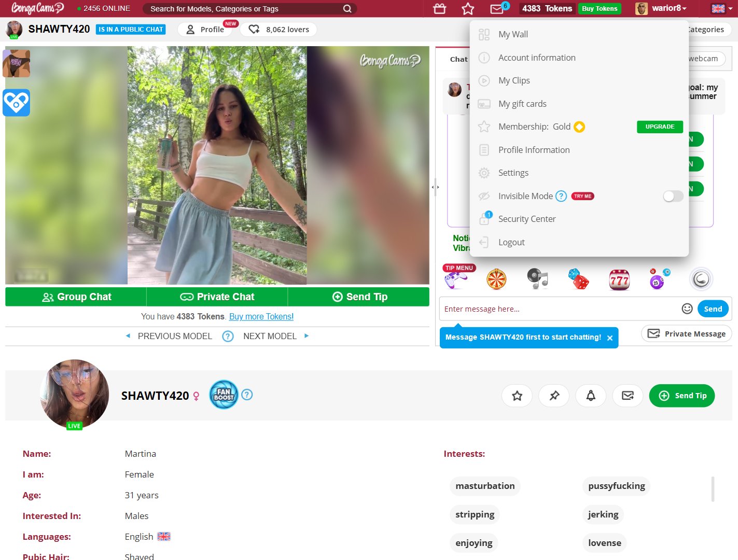This screenshot has width=738, height=560.
Task: Pin the model with the pin button
Action: point(554,396)
